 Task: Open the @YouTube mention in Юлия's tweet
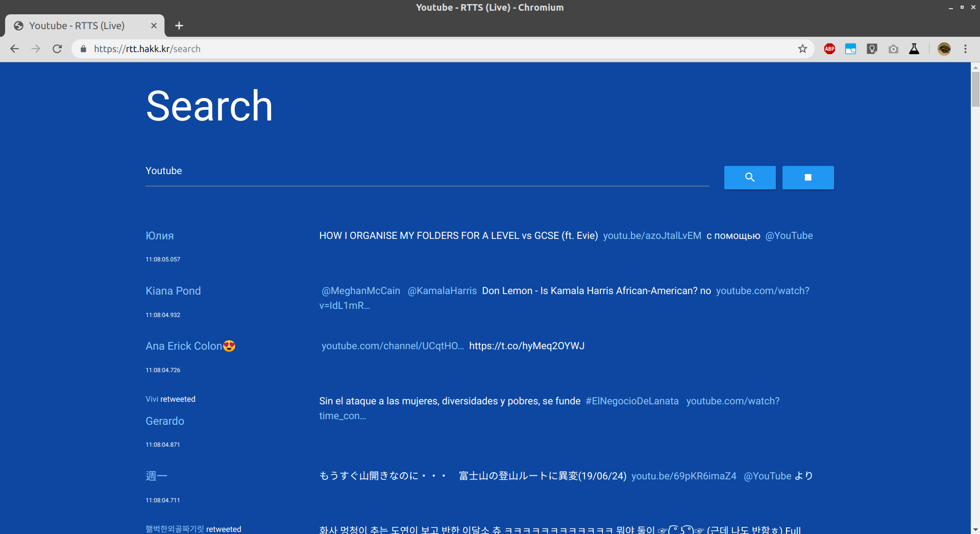tap(789, 236)
